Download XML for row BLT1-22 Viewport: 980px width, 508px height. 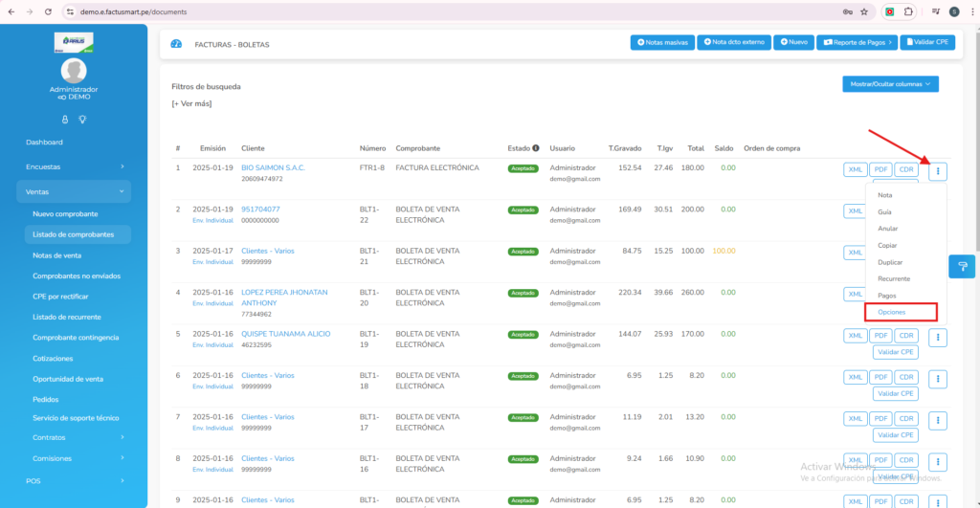[x=855, y=211]
